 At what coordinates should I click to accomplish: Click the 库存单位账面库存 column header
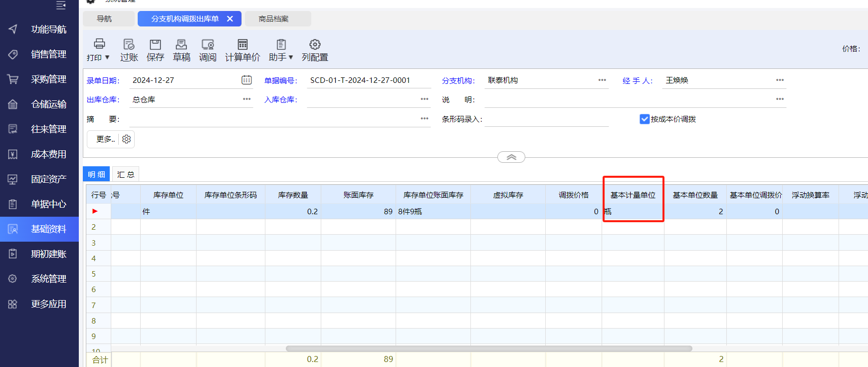(x=433, y=195)
